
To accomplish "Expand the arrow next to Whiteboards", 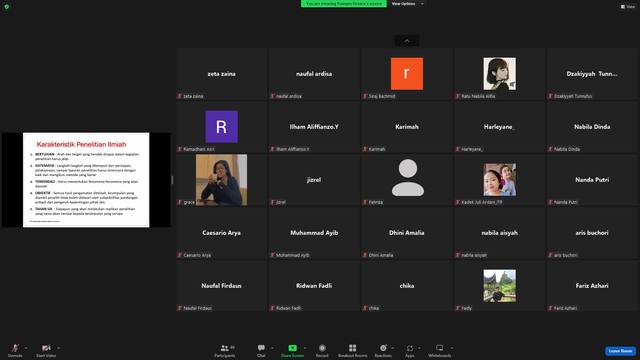I will 452,348.
